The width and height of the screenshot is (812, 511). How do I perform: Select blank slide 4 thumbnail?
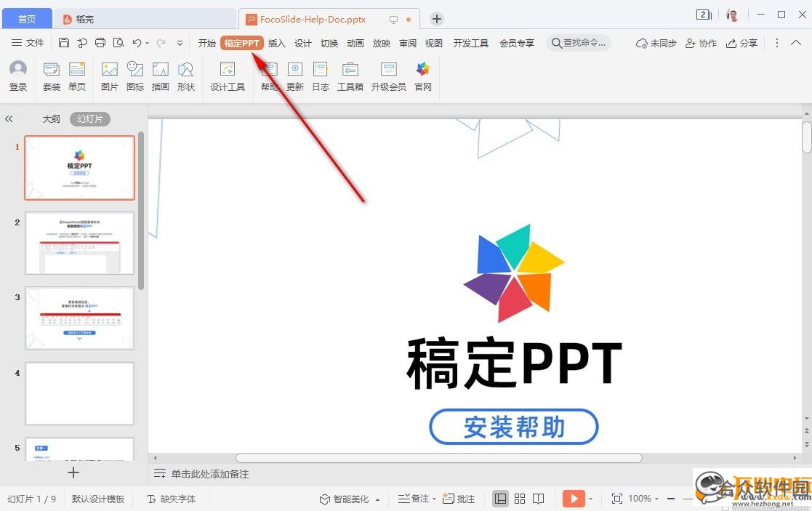[80, 393]
